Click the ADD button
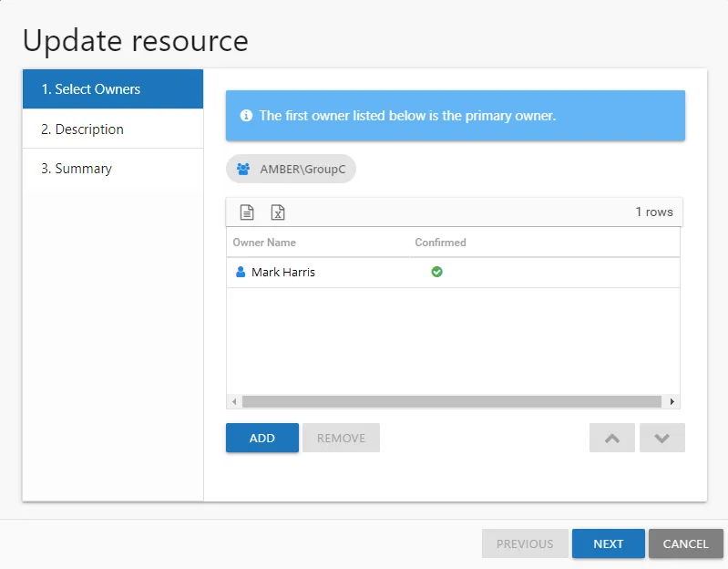The height and width of the screenshot is (569, 728). point(262,438)
